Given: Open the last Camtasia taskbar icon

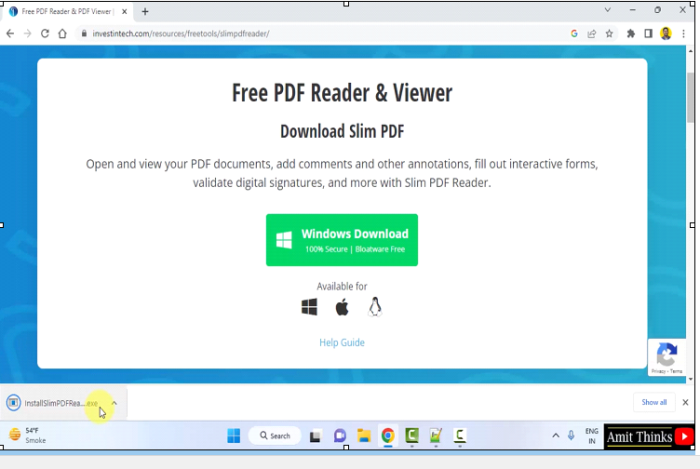Looking at the screenshot, I should [x=459, y=436].
